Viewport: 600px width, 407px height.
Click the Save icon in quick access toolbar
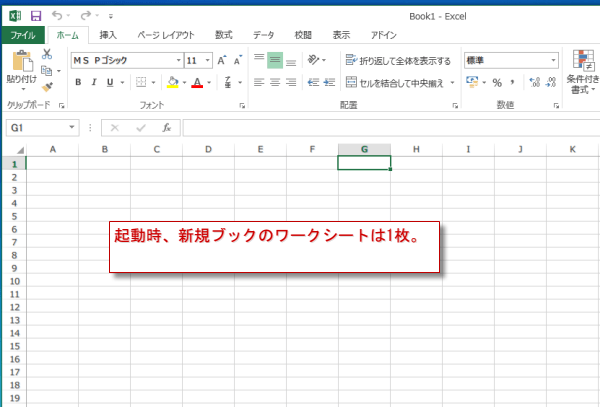[x=36, y=16]
